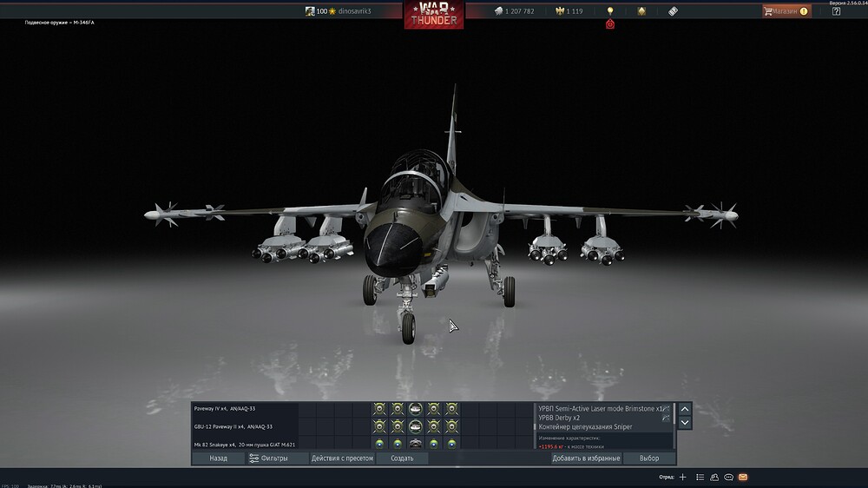Viewport: 868px width, 488px height.
Task: Open the Магазин shop button
Action: click(786, 11)
